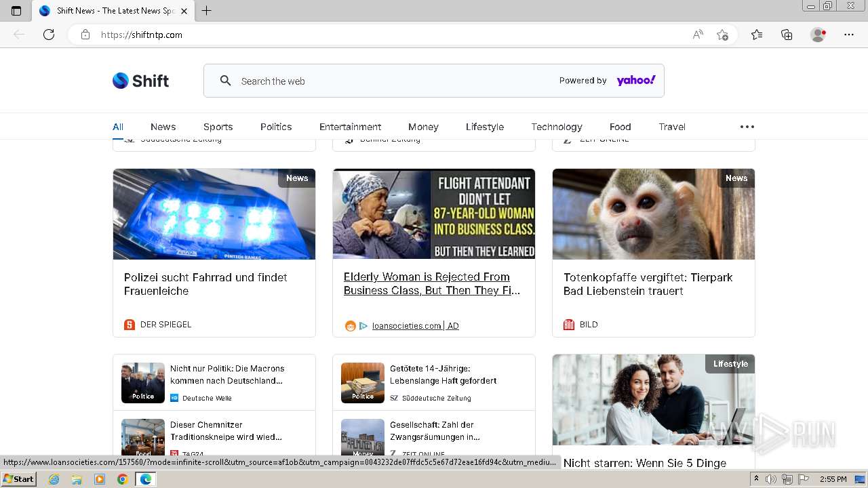Click the taskbar clock
Screen dimensions: 868x488
pos(833,479)
